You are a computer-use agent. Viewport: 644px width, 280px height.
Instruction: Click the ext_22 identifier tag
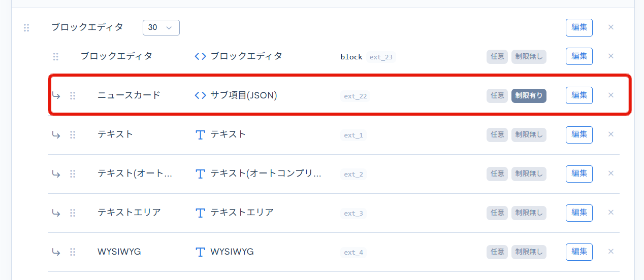pos(355,96)
